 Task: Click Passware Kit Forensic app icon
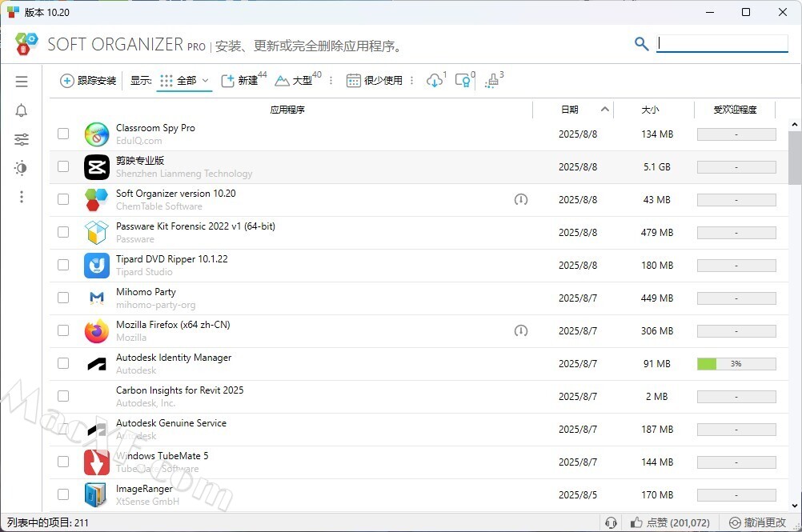pyautogui.click(x=97, y=233)
